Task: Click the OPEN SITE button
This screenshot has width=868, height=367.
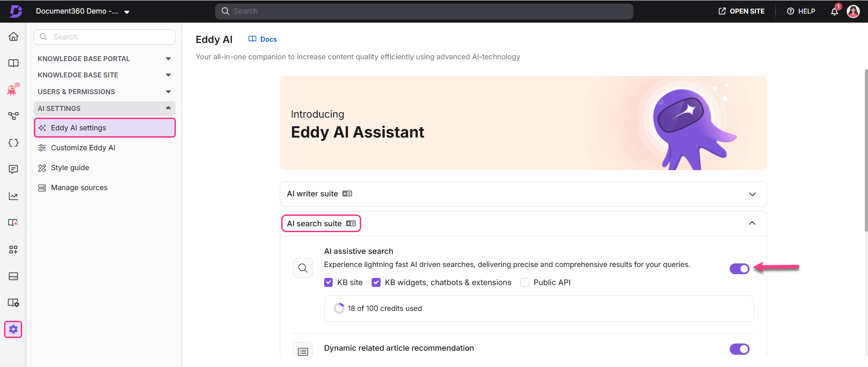Action: 741,11
